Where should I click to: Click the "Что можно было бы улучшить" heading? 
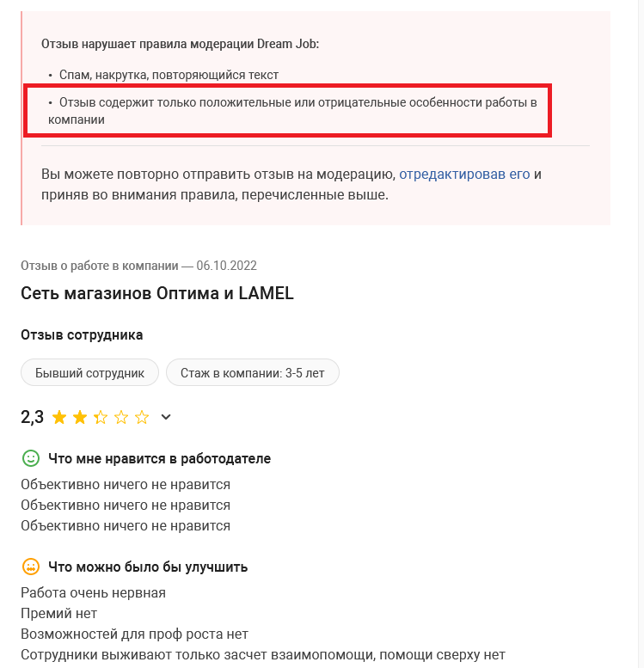coord(148,567)
